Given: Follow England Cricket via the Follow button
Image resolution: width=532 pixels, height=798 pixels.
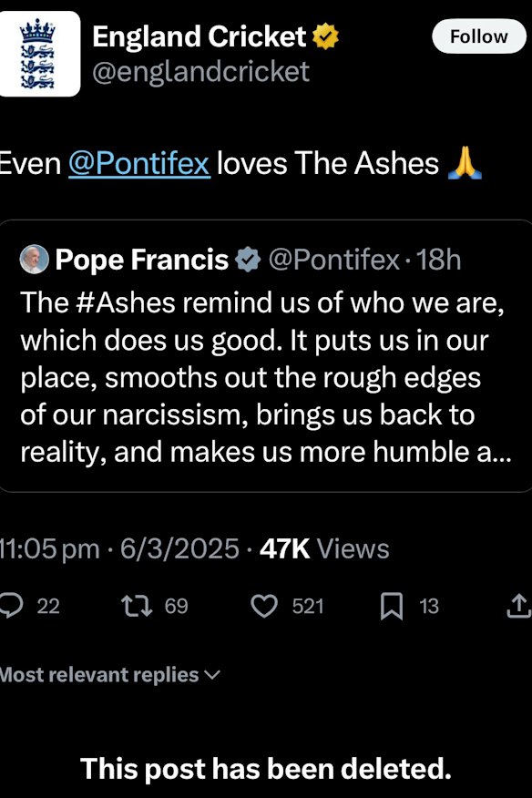Looking at the screenshot, I should pos(479,36).
